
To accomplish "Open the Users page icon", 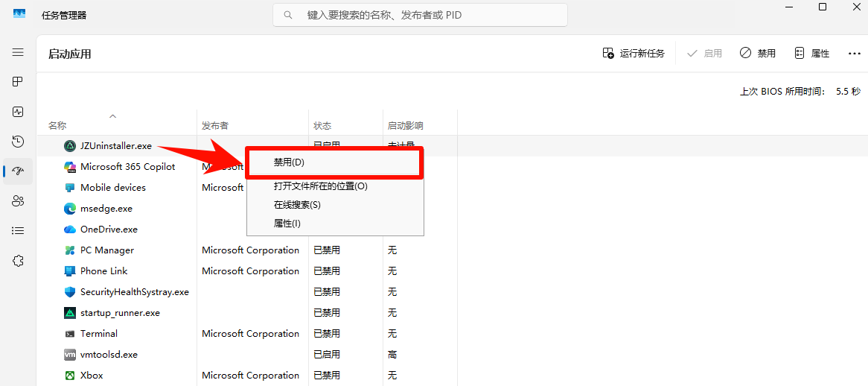I will tap(18, 201).
